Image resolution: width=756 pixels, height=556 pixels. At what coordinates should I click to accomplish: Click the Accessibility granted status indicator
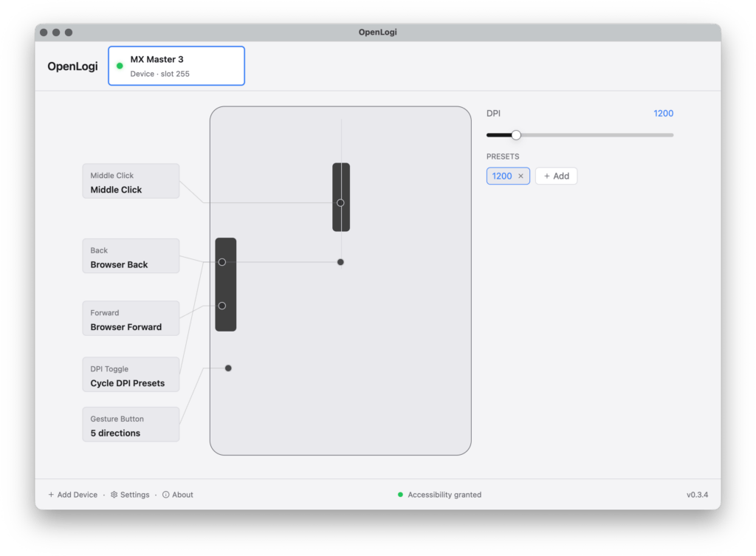(439, 495)
